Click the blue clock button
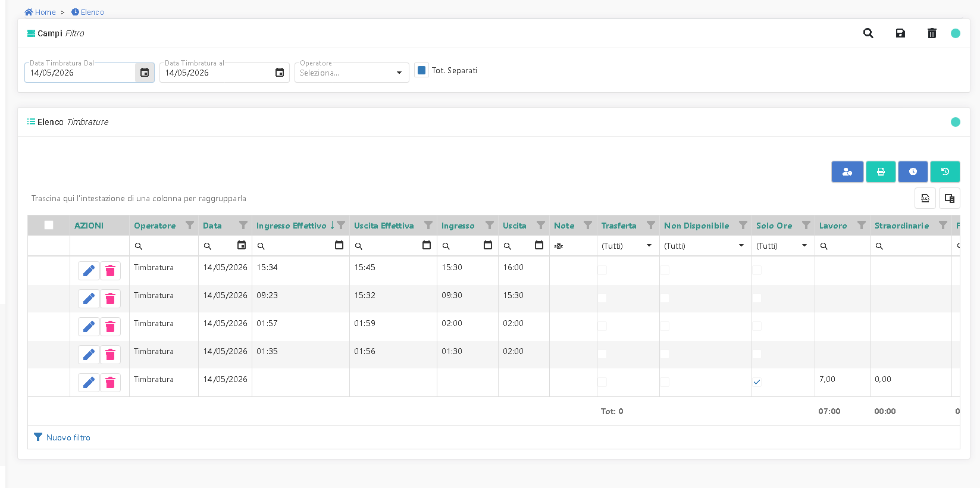This screenshot has width=980, height=488. 913,172
